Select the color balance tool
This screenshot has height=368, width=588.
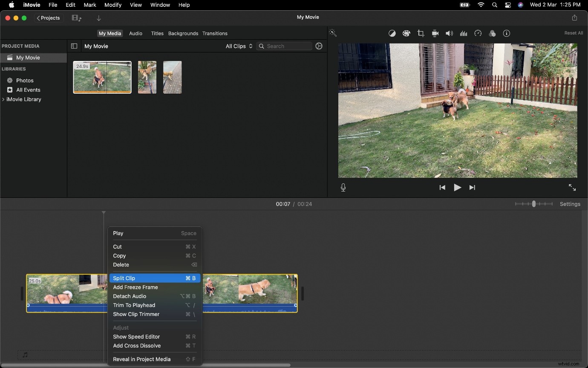[392, 33]
